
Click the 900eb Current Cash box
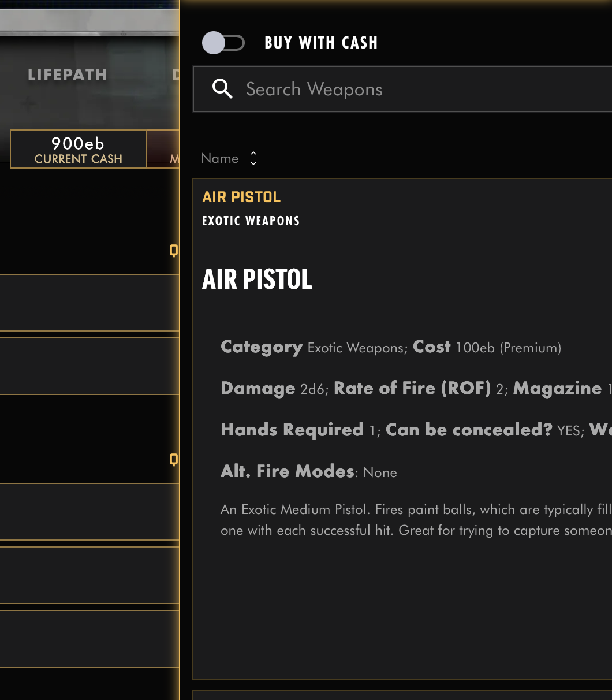click(x=79, y=149)
